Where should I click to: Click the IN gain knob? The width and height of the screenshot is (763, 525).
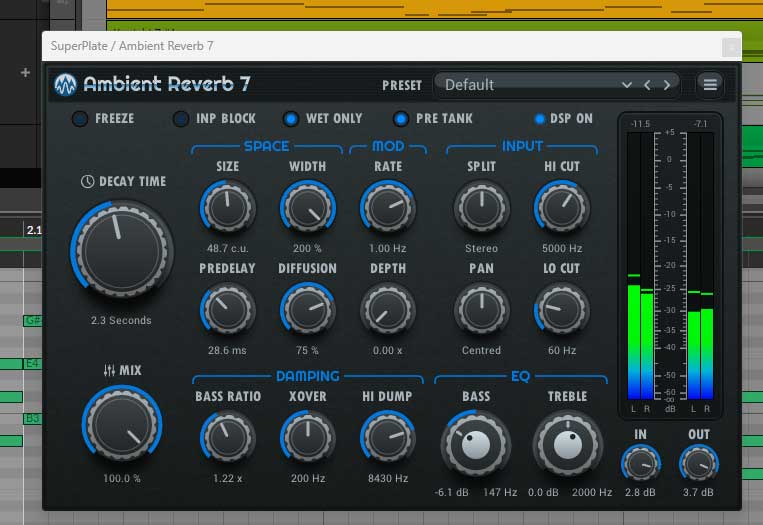click(x=641, y=464)
